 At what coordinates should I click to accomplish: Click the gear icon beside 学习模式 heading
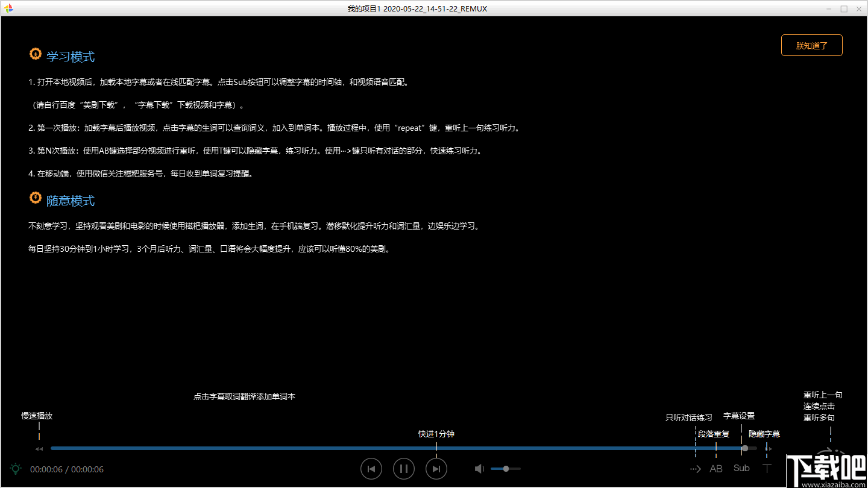(x=35, y=54)
